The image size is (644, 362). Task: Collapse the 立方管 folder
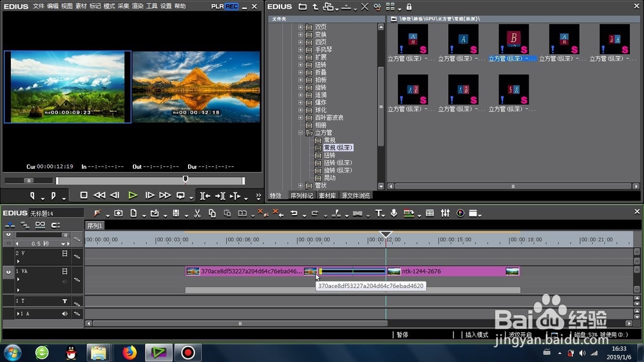point(300,133)
